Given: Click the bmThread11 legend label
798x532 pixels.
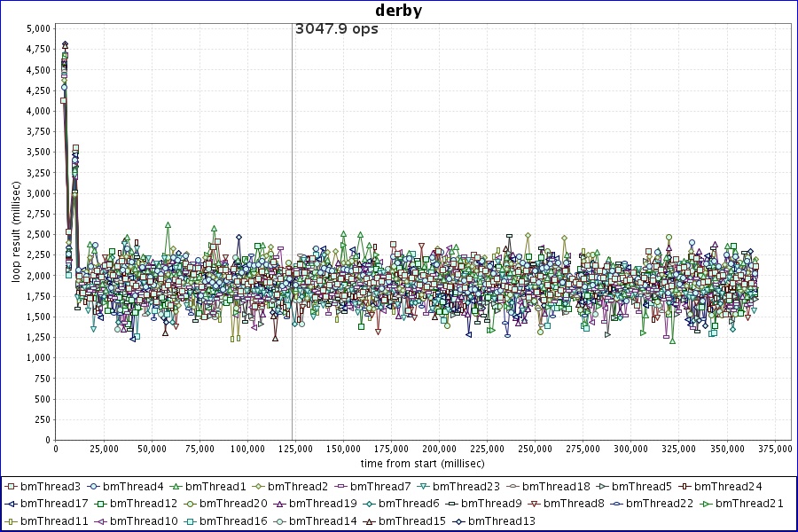Looking at the screenshot, I should pos(54,521).
